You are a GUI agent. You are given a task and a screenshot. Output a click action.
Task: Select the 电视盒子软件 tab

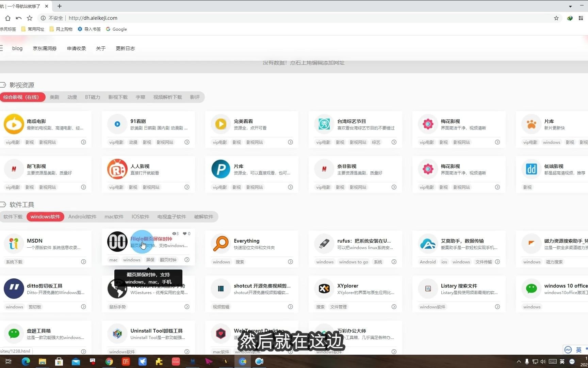click(171, 217)
